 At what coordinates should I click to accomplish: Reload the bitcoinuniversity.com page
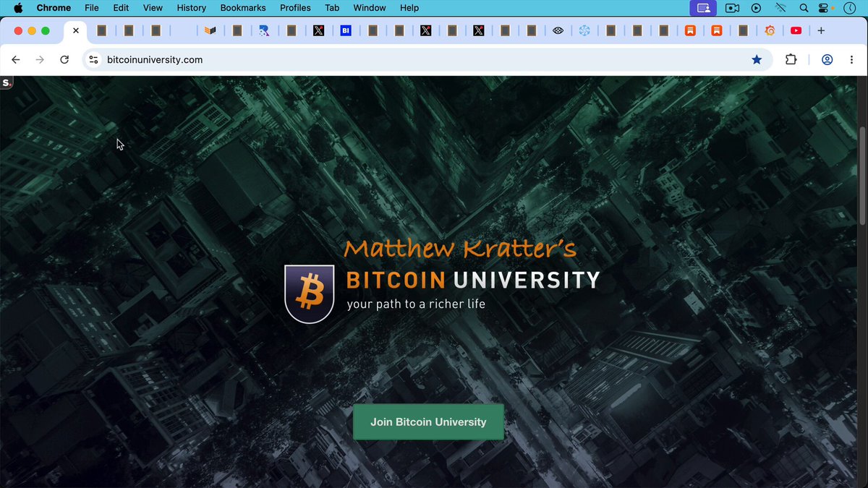(64, 60)
